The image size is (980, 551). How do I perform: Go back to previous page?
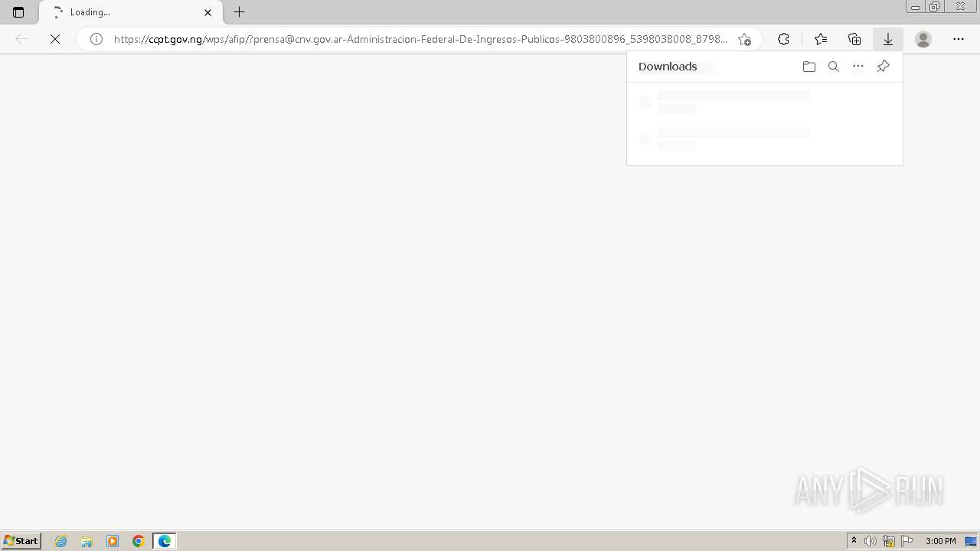pos(21,39)
